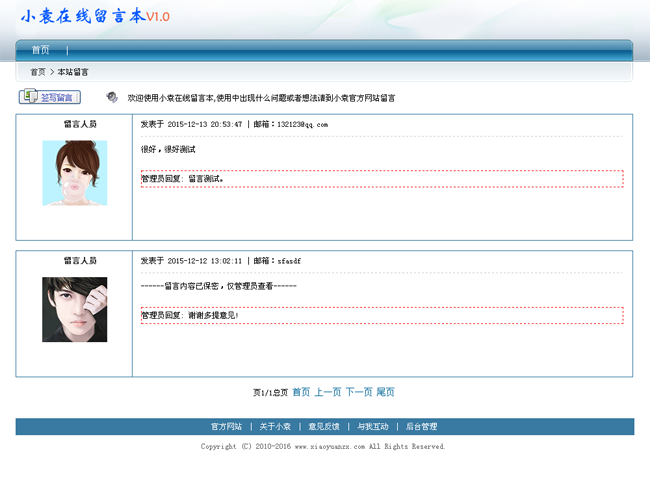Click the email 1321238qq.com

[x=303, y=124]
